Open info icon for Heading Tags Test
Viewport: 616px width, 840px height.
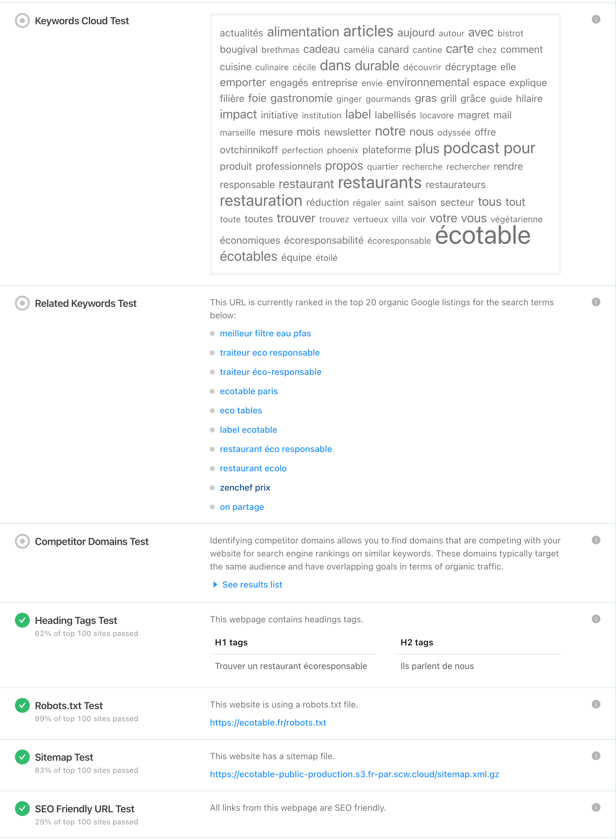(x=596, y=619)
